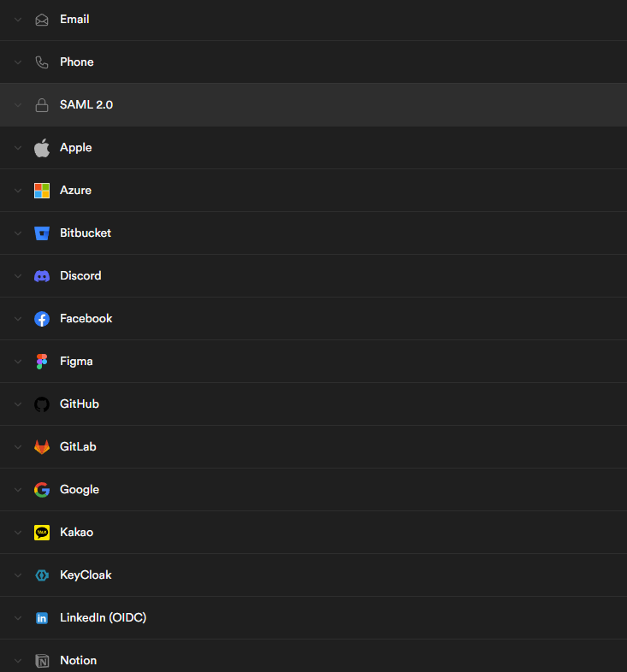Select the Notion label text
Screen dimensions: 627x672
coord(78,660)
